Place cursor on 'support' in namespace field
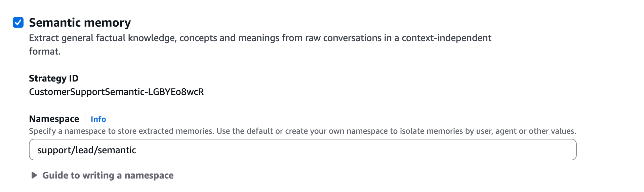 [x=53, y=150]
